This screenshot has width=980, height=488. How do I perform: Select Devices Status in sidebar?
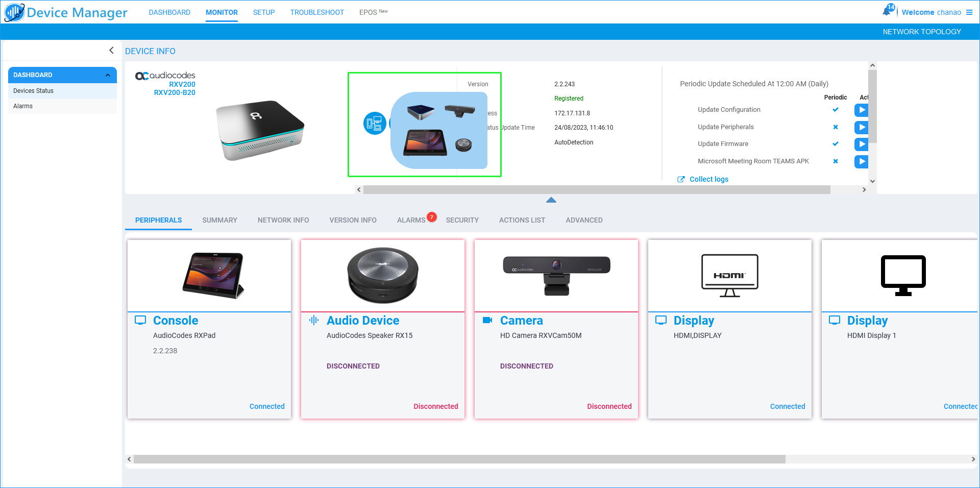(x=62, y=91)
